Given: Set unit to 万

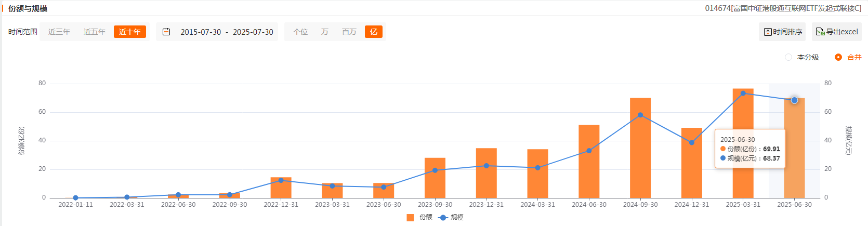Looking at the screenshot, I should (x=325, y=32).
